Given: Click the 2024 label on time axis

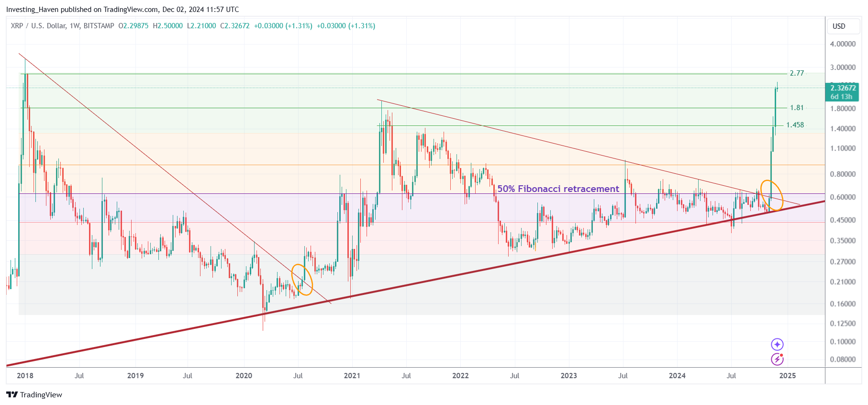Looking at the screenshot, I should tap(677, 376).
